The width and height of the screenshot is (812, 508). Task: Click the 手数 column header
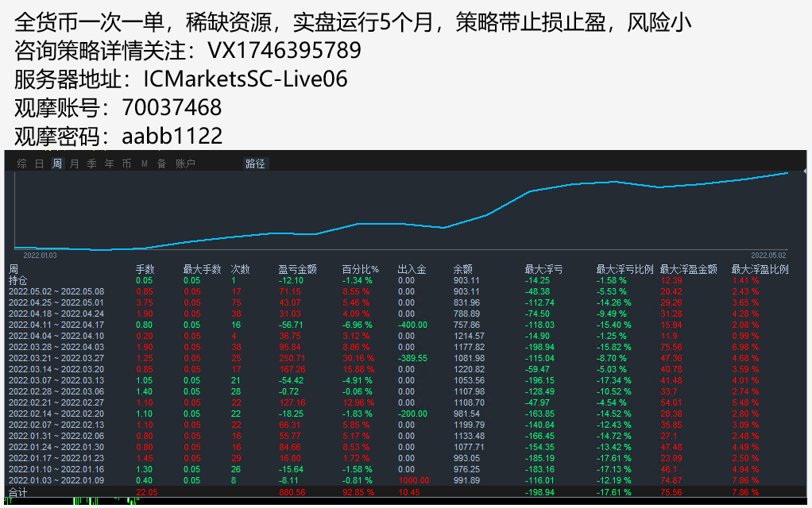pos(145,269)
